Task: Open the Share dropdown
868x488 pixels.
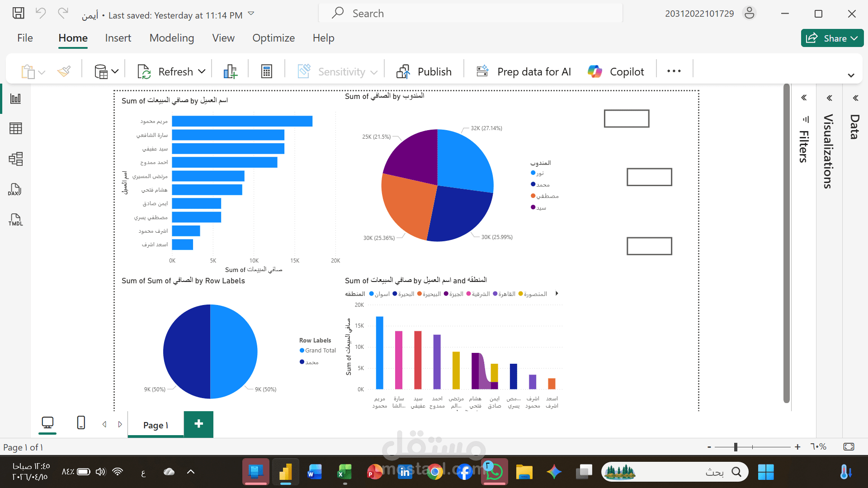Action: 832,38
